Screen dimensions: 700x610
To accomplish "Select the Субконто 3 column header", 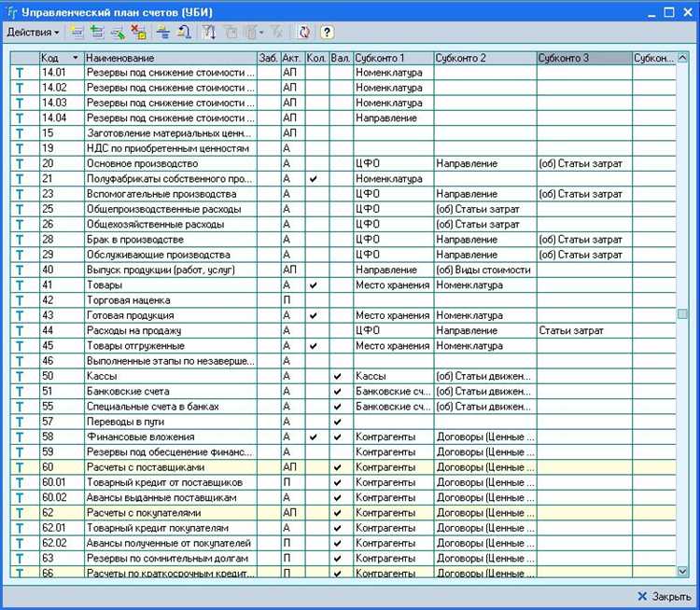I will coord(582,58).
